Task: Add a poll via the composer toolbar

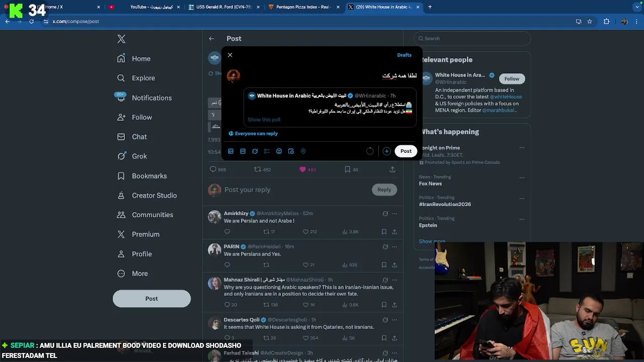Action: click(x=267, y=151)
